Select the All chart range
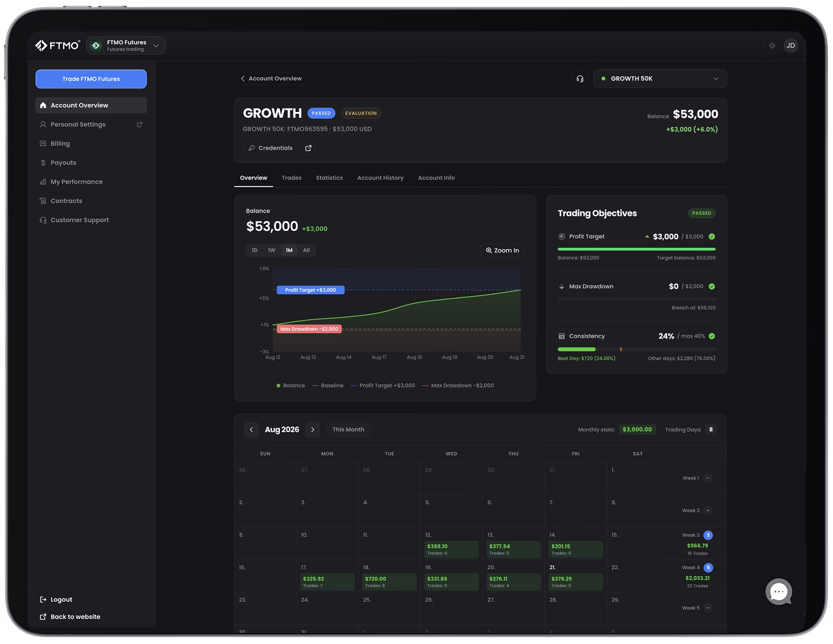This screenshot has height=644, width=833. pos(307,250)
